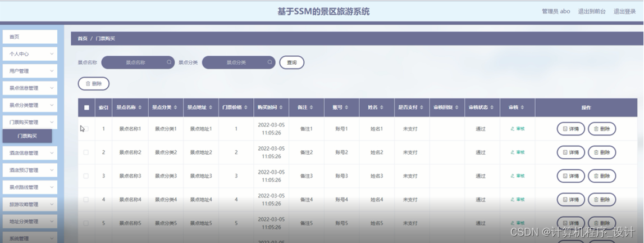Screen dimensions: 644x243
Task: Open 详情 for row 3
Action: (571, 176)
